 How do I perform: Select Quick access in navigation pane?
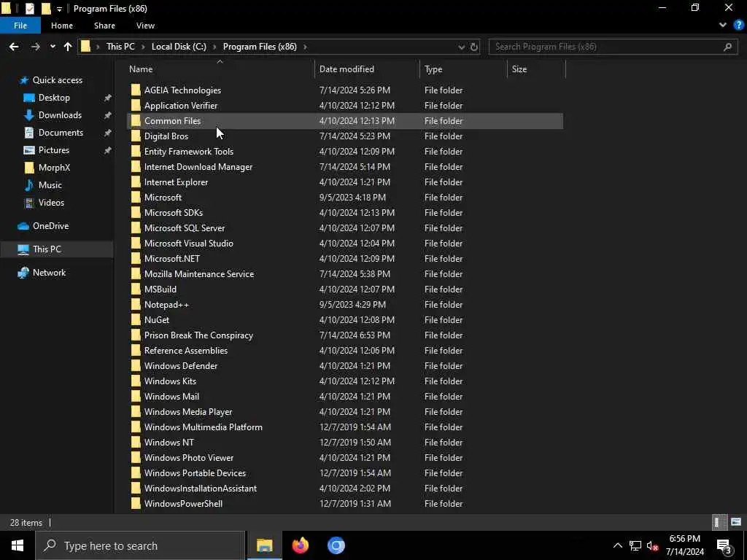(x=57, y=80)
